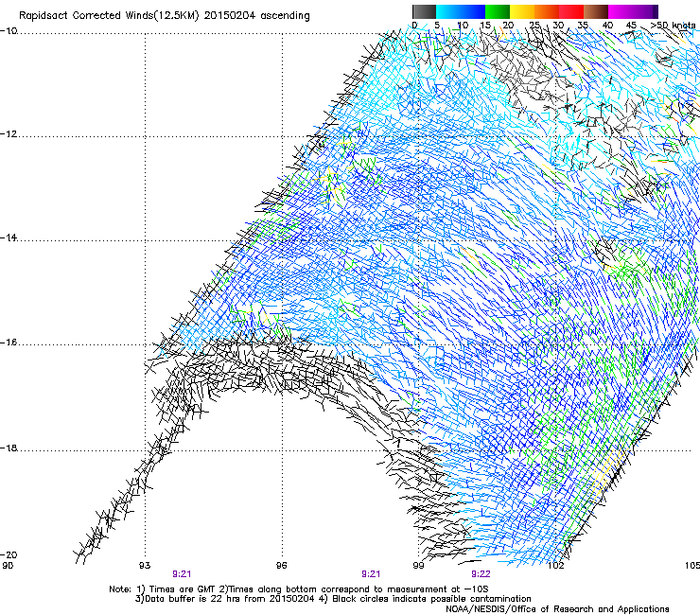Click the orange 25-30 knots legend color
This screenshot has height=615, width=700.
coord(547,11)
